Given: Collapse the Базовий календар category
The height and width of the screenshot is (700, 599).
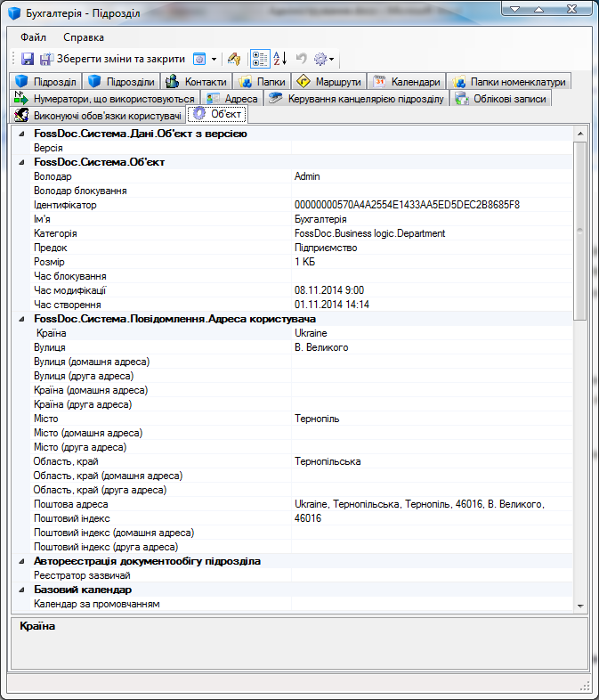Looking at the screenshot, I should point(21,590).
